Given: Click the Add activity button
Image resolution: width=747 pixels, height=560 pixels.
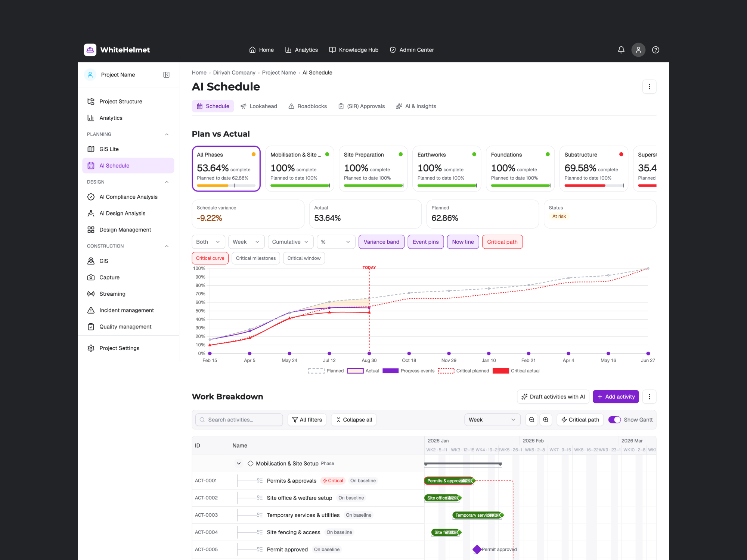Looking at the screenshot, I should (x=616, y=396).
